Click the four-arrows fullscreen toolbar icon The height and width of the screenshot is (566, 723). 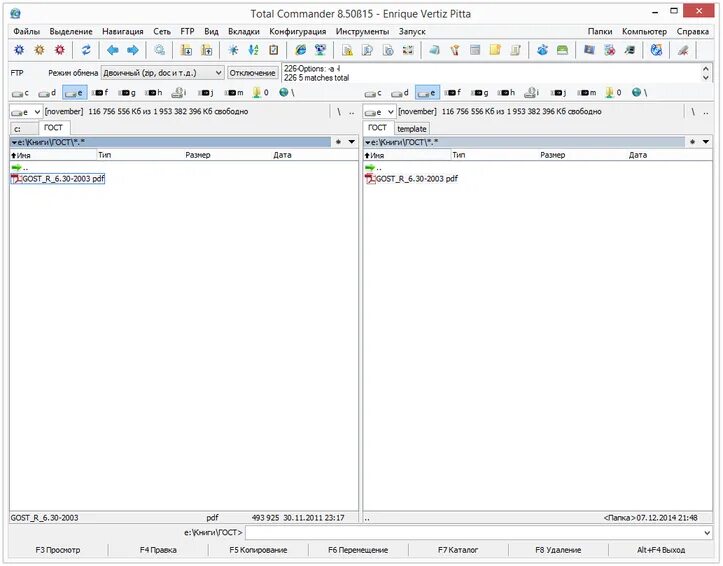[x=408, y=50]
